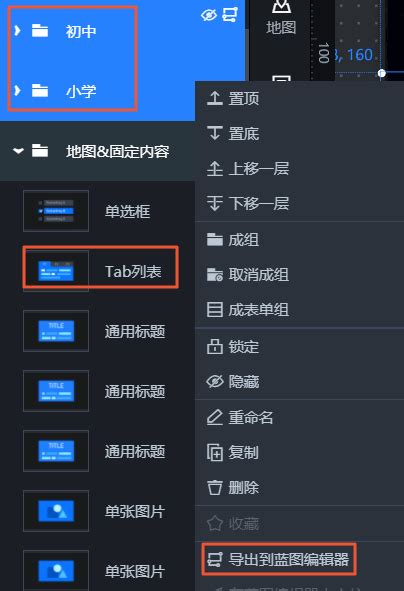Click the 取消成组 ungroup folder icon
This screenshot has height=591, width=404.
pyautogui.click(x=215, y=274)
